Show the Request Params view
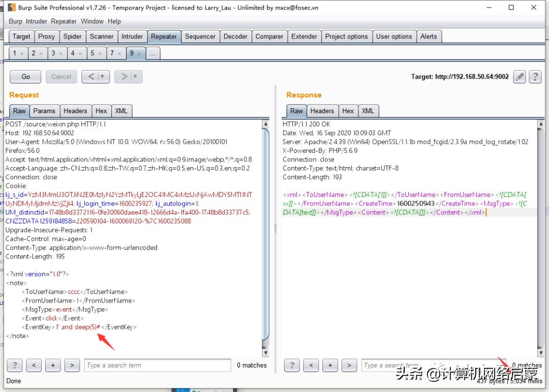Viewport: 549px width, 392px height. click(44, 111)
